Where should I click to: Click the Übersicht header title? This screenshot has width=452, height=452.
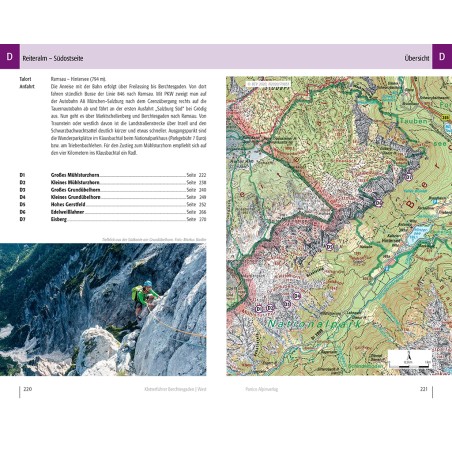pos(417,58)
